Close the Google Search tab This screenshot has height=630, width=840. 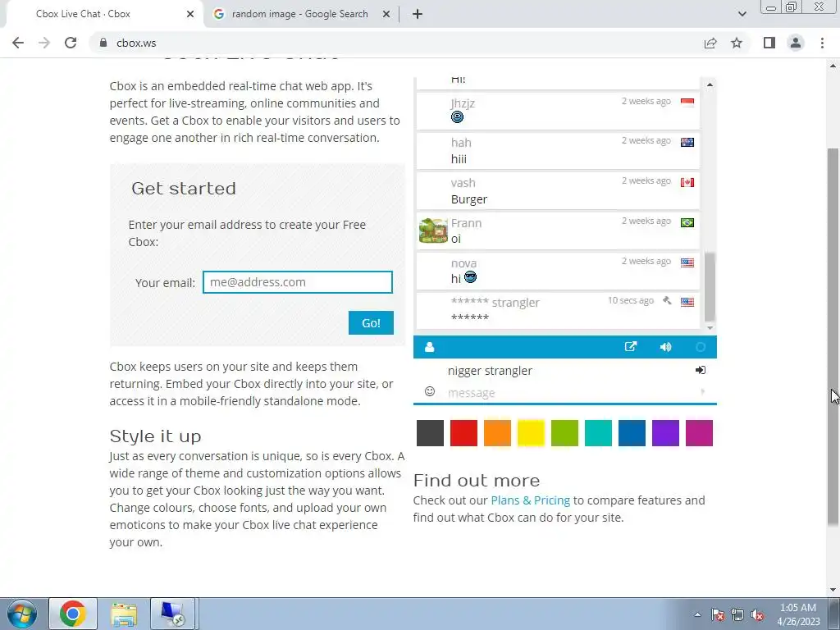tap(386, 14)
